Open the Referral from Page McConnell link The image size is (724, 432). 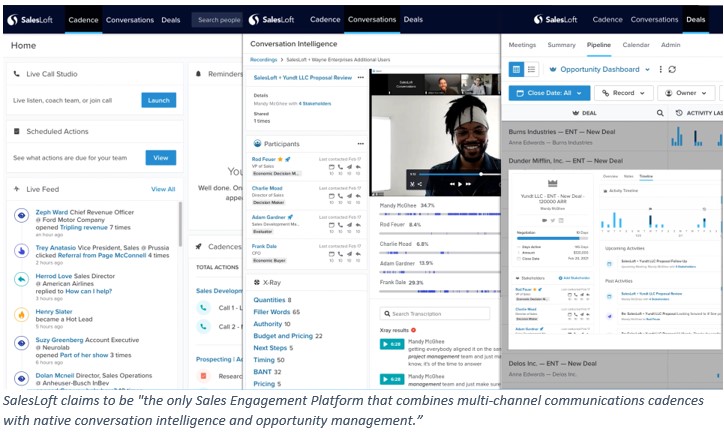coord(102,255)
